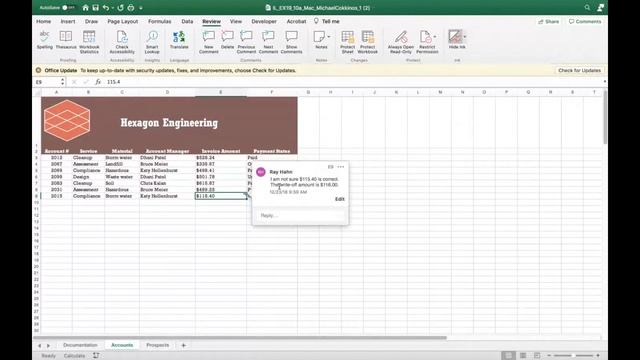Click zoom in plus button
This screenshot has width=640, height=360.
click(598, 356)
